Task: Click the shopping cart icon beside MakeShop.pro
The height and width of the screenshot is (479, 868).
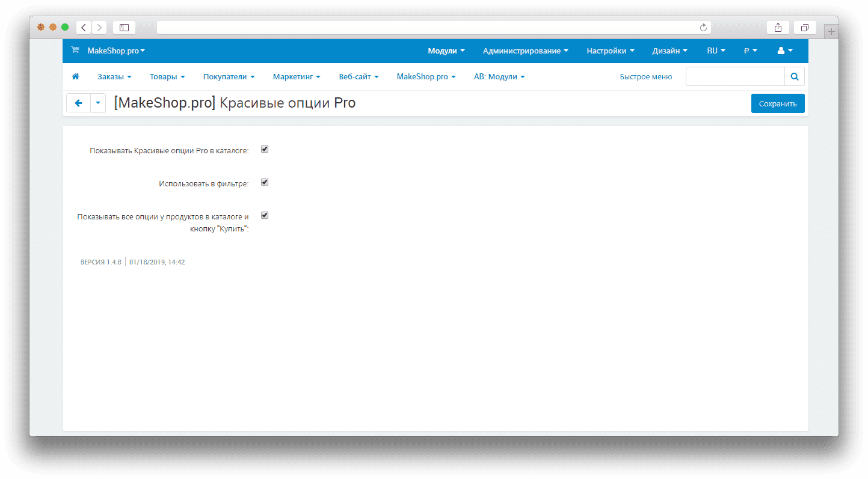Action: [x=75, y=50]
